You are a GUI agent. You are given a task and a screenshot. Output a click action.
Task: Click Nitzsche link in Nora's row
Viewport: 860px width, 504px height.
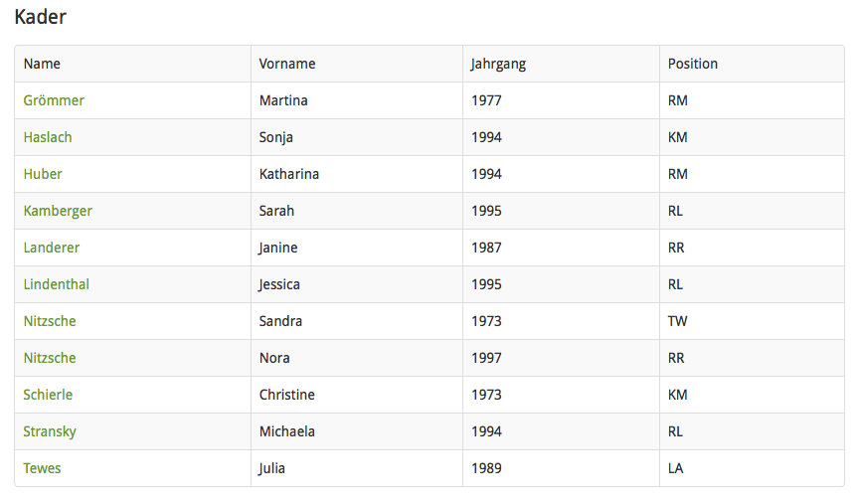point(50,358)
